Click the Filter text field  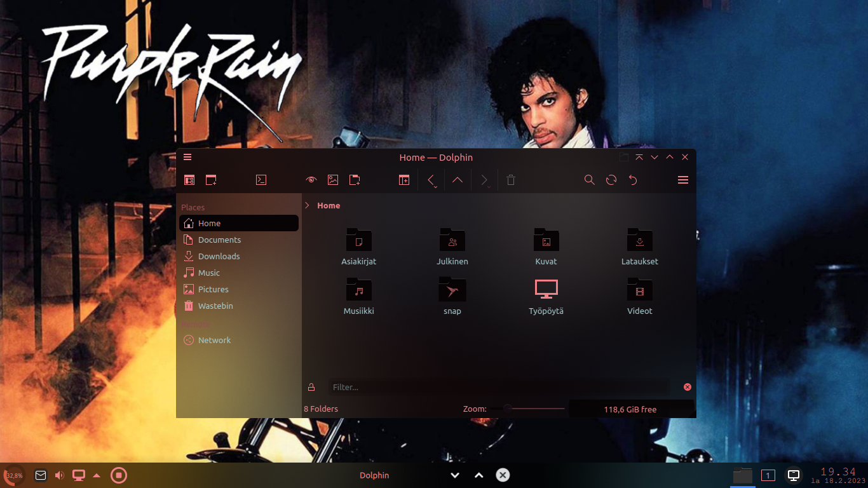pos(499,387)
